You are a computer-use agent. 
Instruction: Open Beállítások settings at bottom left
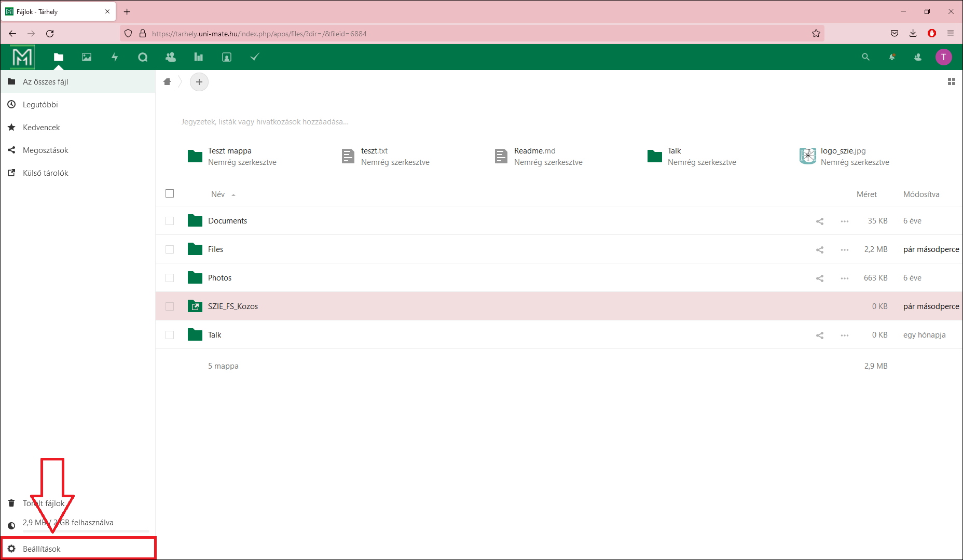[42, 549]
